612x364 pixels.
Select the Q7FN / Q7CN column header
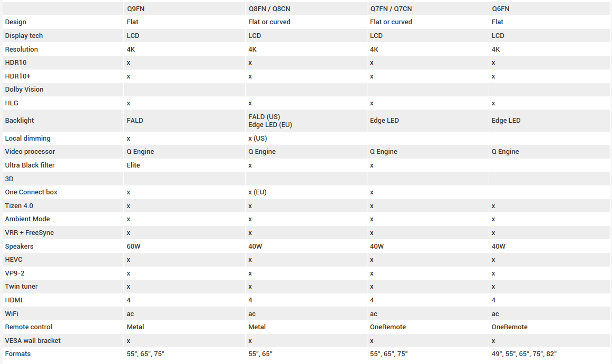pos(391,9)
